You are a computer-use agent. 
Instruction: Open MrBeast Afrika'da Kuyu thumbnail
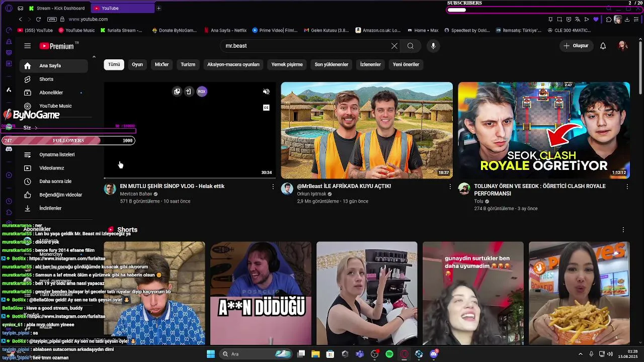[367, 130]
